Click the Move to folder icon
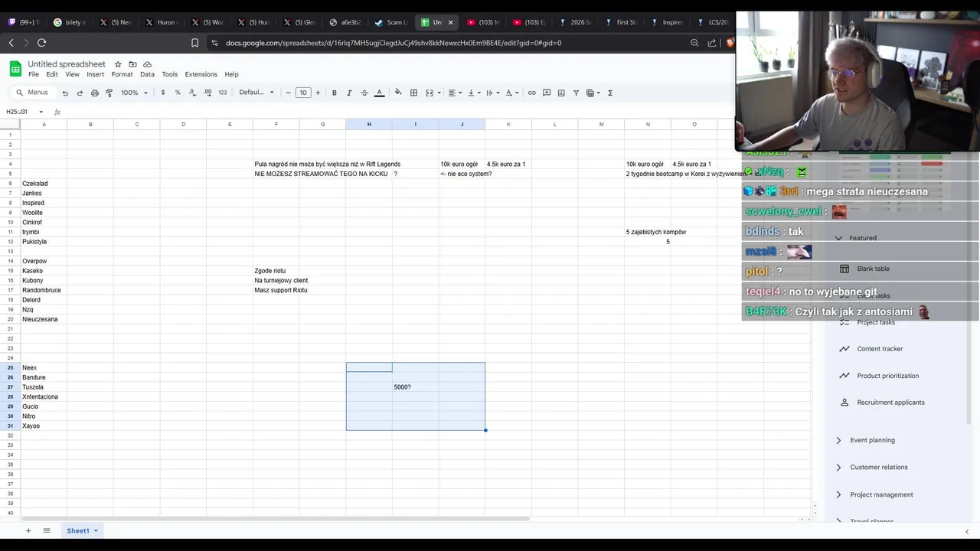 [132, 64]
